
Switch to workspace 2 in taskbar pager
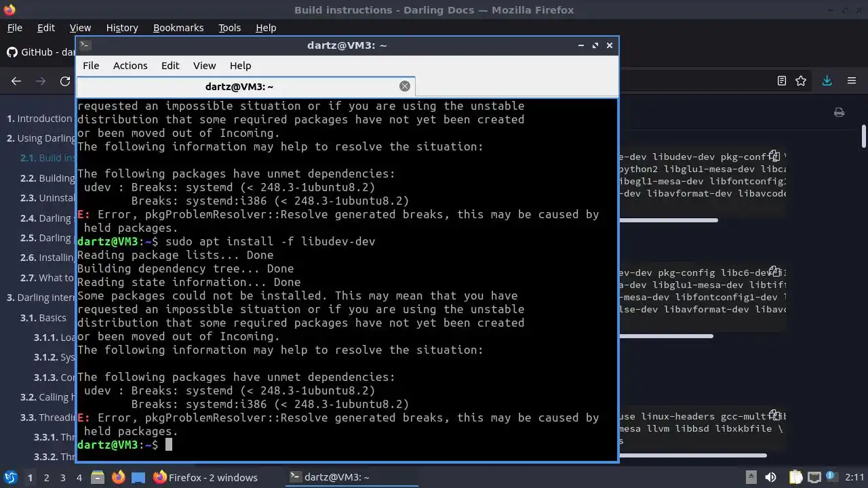click(x=46, y=478)
